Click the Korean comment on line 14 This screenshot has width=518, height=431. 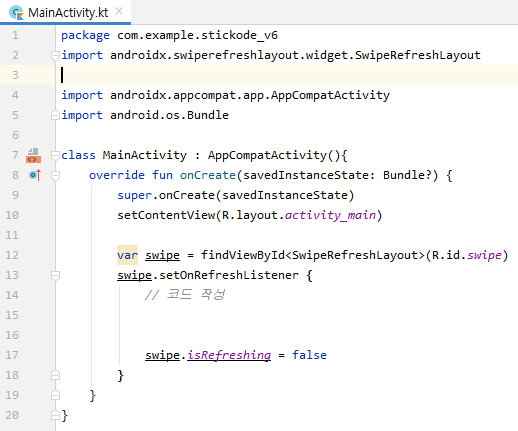[185, 295]
